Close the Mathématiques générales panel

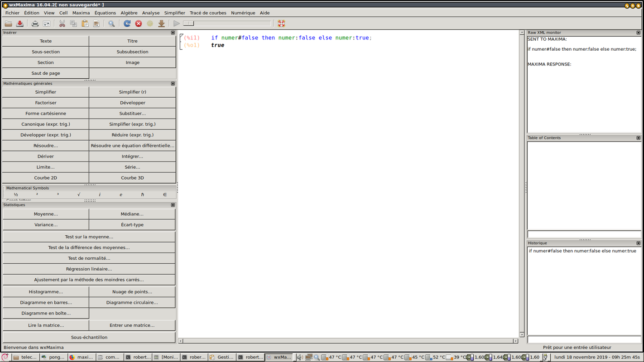[173, 84]
